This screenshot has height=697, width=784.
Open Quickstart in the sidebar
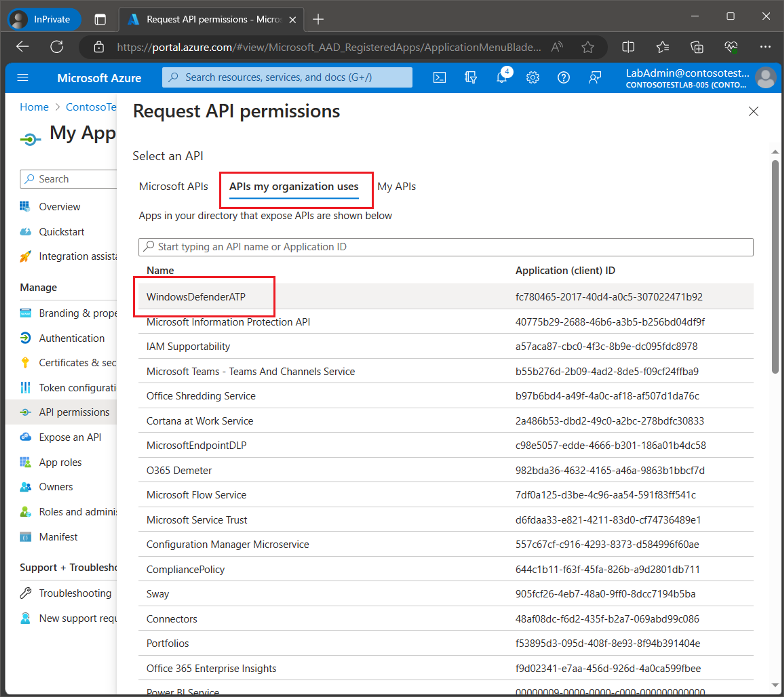(61, 232)
